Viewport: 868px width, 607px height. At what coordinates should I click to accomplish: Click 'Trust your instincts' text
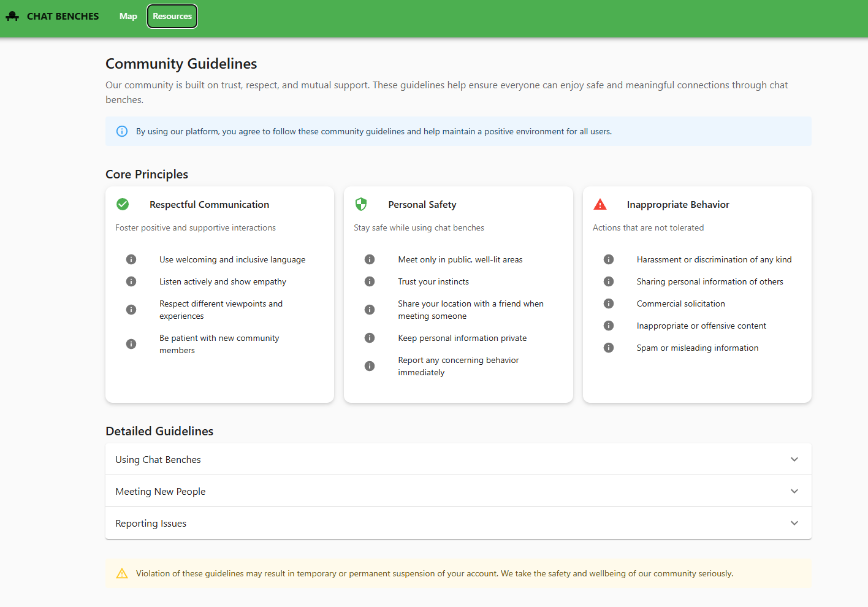pyautogui.click(x=433, y=281)
